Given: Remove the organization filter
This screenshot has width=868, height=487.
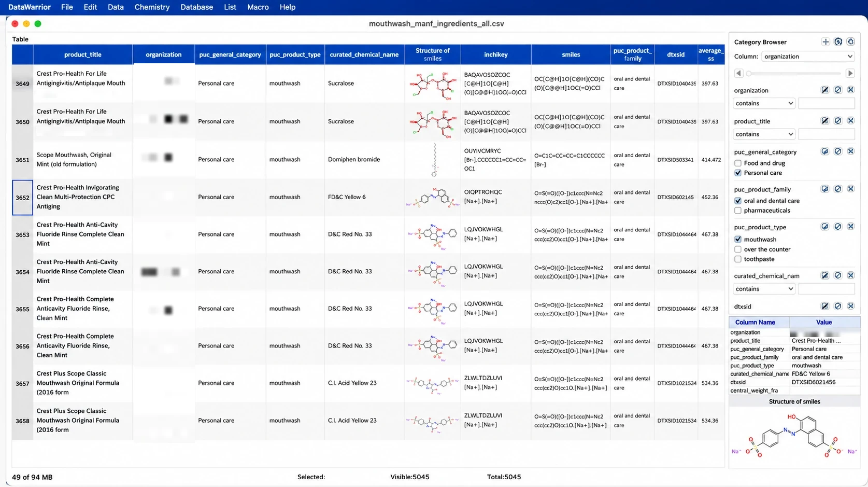Looking at the screenshot, I should [x=850, y=90].
